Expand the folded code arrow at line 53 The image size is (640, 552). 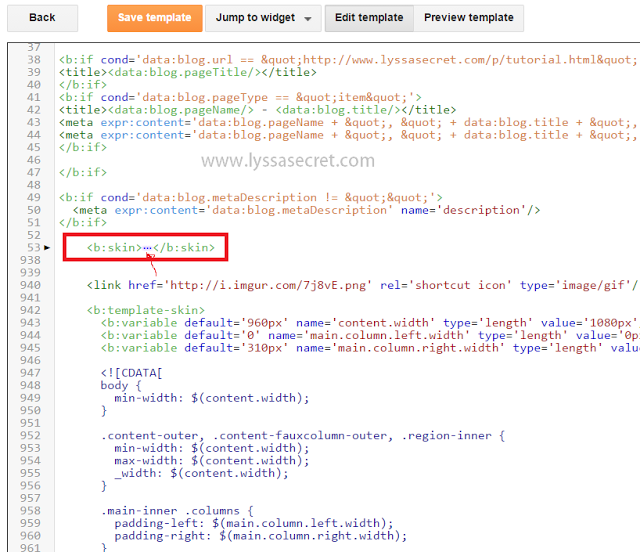[47, 247]
